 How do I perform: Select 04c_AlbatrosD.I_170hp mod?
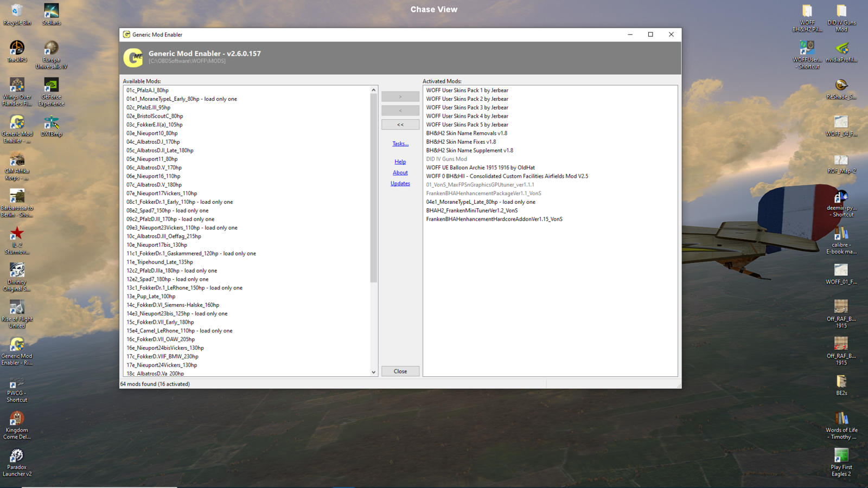153,142
